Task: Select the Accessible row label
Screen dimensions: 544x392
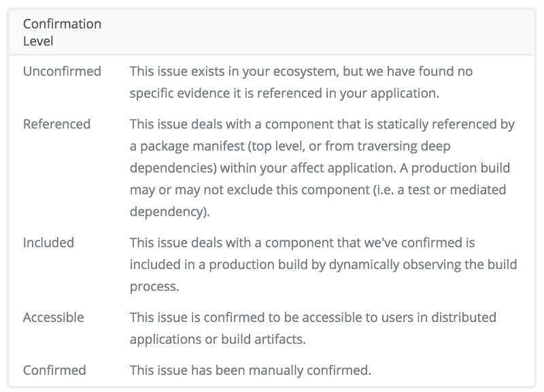Action: [53, 317]
